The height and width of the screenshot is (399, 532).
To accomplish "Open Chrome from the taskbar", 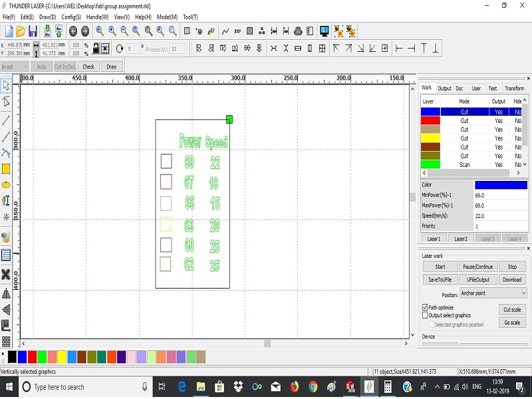I will [313, 386].
